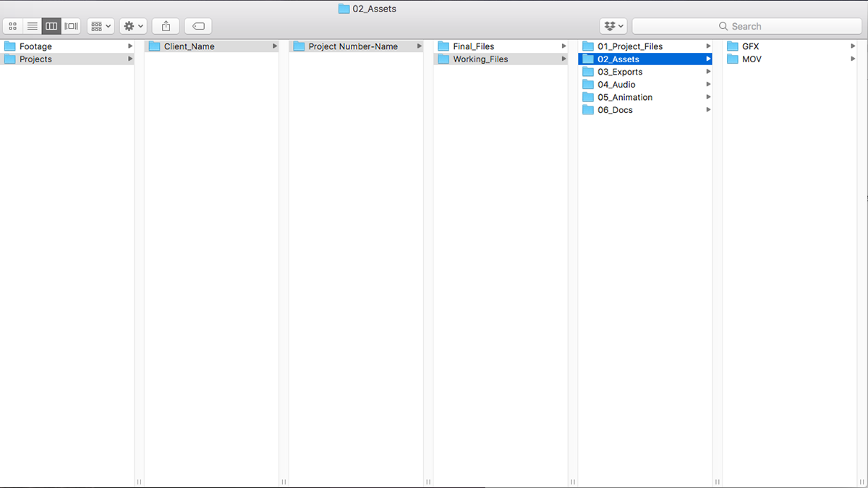The width and height of the screenshot is (868, 488).
Task: Select the Project Number-Name label
Action: (x=353, y=46)
